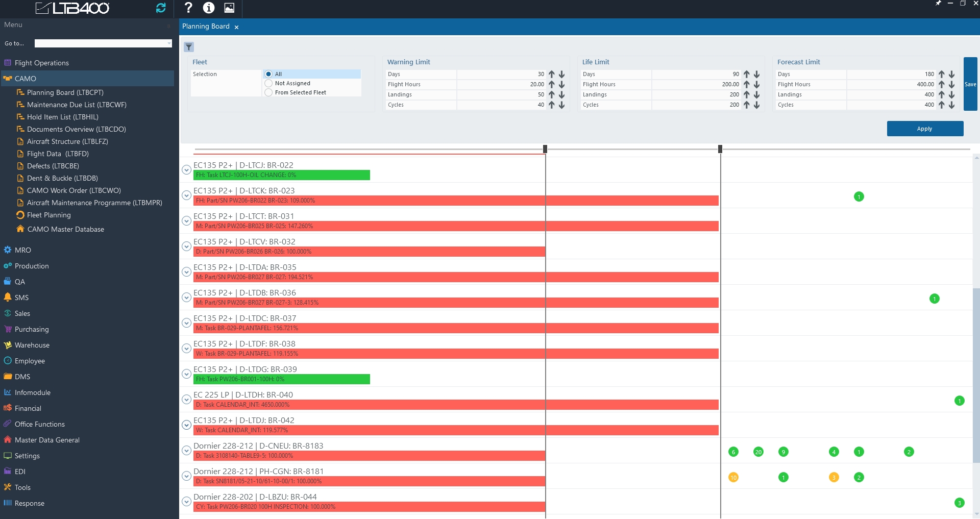Click the left timeline slider handle

545,149
